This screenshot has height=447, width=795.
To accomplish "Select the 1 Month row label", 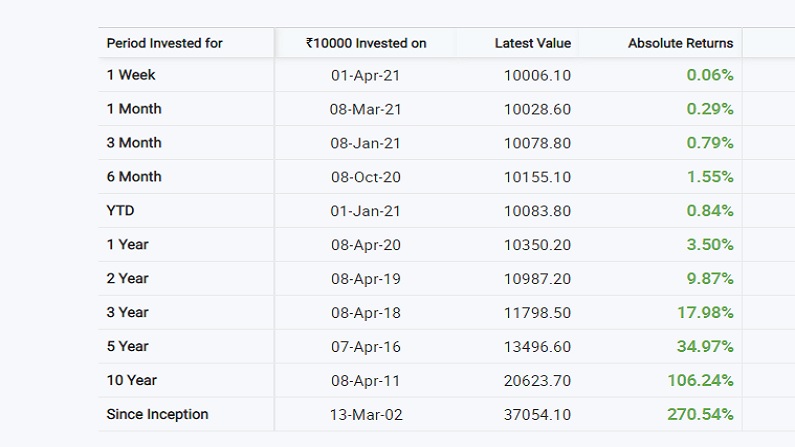I will coord(134,109).
